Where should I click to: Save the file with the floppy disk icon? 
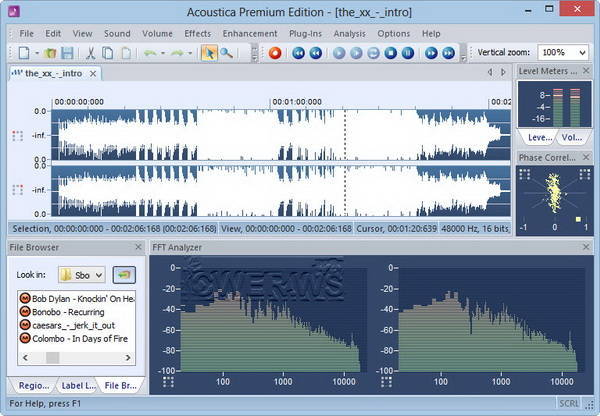67,52
